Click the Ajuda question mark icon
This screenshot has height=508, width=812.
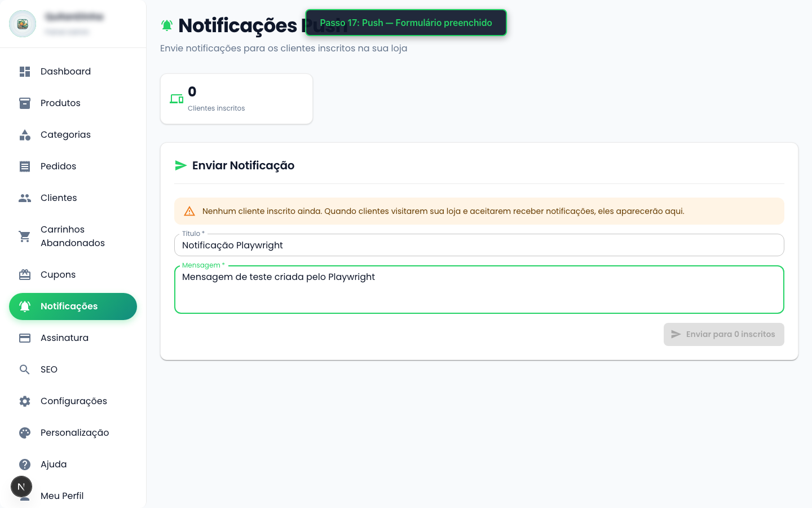(x=25, y=465)
